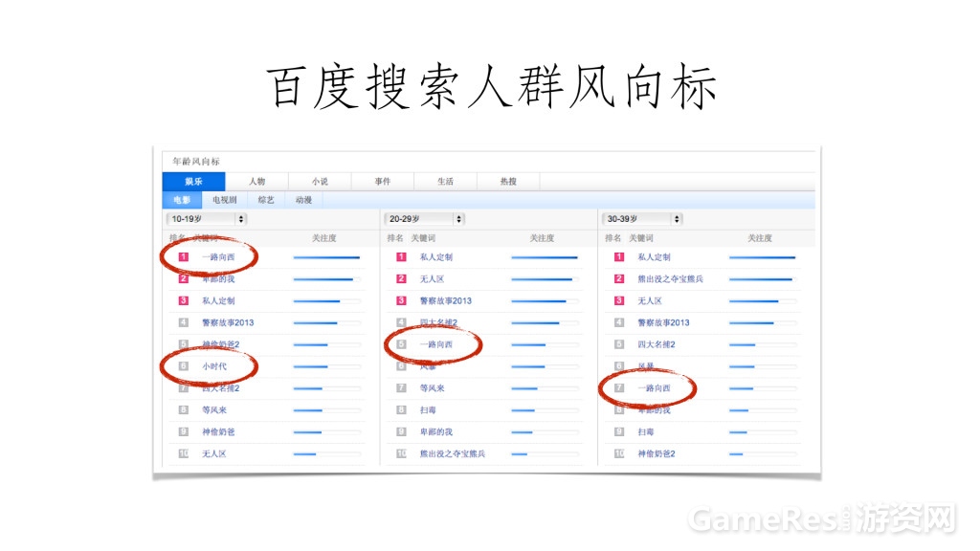Open the 30-39岁 age dropdown

tap(642, 219)
